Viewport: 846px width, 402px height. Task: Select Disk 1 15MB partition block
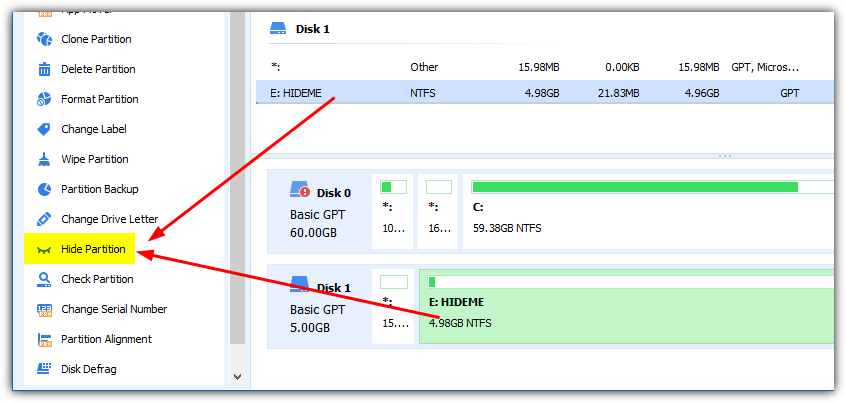[393, 306]
